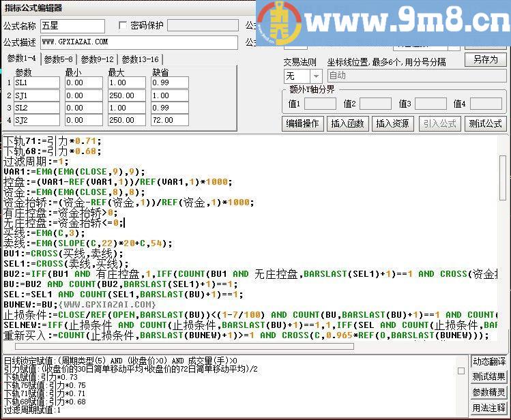The width and height of the screenshot is (511, 420).
Task: Click the 插入资源 button
Action: click(x=392, y=123)
